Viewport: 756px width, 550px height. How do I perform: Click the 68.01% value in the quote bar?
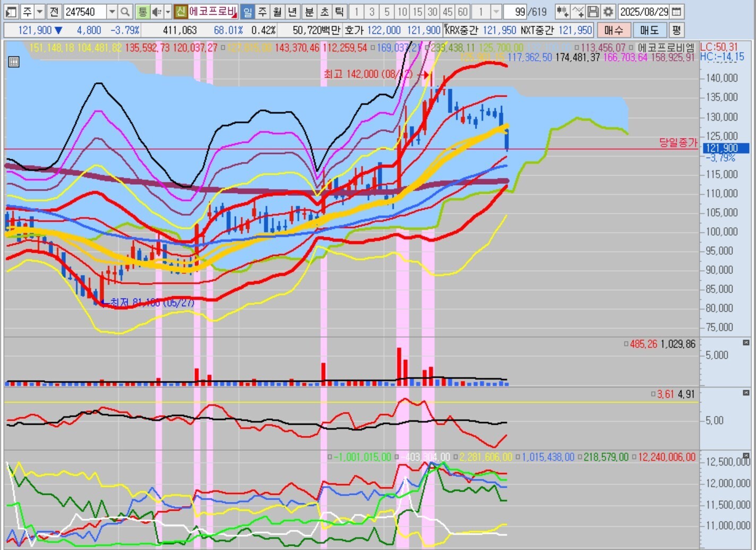228,30
